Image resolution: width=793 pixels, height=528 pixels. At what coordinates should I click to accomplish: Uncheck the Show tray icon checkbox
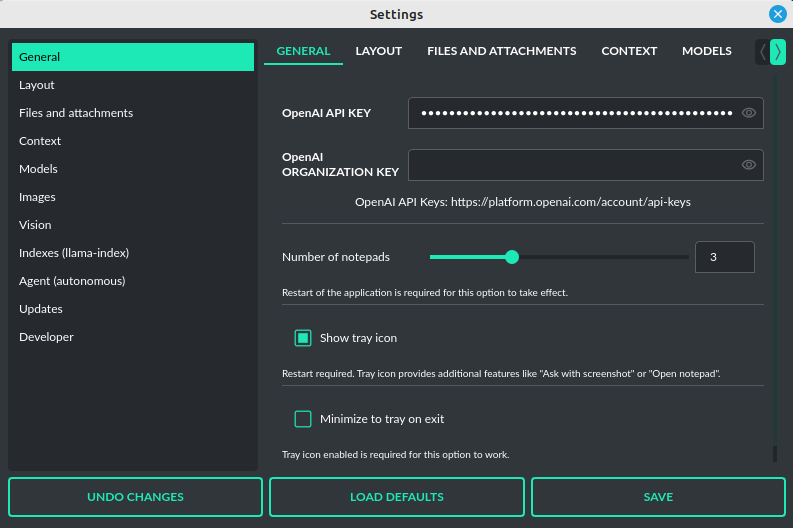tap(303, 338)
